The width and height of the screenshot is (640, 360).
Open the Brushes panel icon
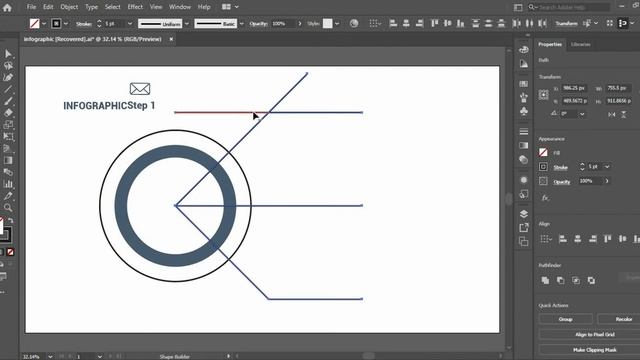(524, 98)
